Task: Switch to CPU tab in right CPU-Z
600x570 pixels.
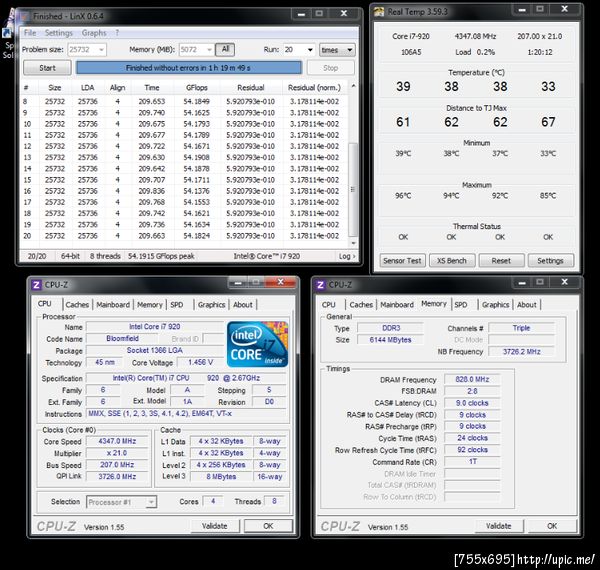Action: pyautogui.click(x=329, y=305)
